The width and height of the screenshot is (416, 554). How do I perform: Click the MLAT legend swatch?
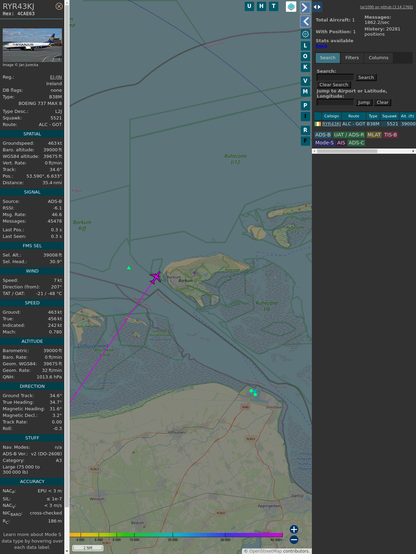(x=374, y=135)
